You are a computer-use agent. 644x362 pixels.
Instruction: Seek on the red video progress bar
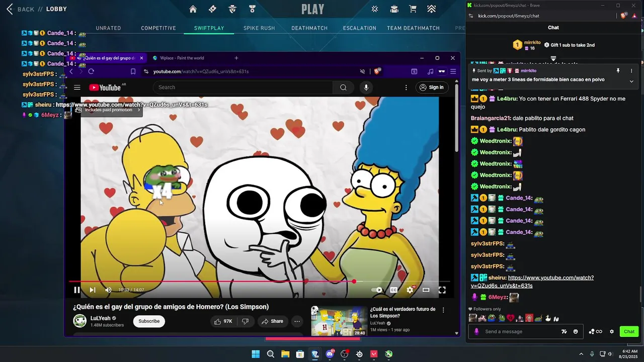259,282
